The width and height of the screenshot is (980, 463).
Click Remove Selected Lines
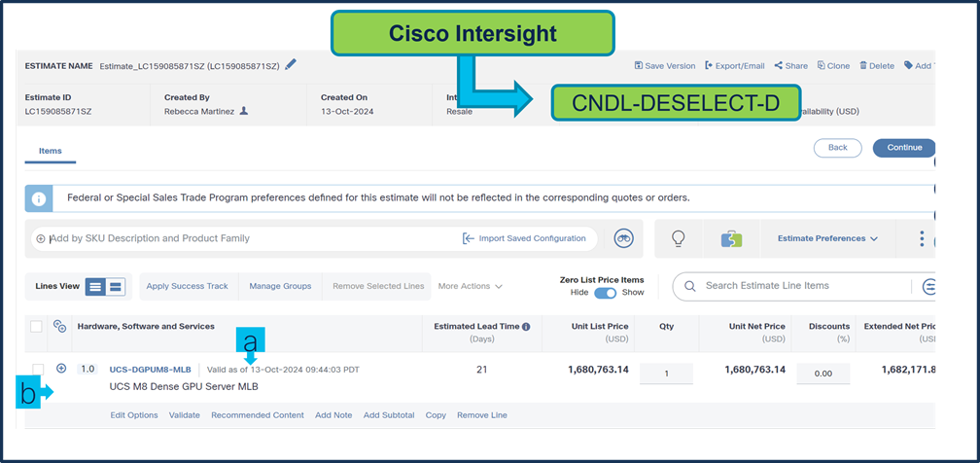coord(378,286)
